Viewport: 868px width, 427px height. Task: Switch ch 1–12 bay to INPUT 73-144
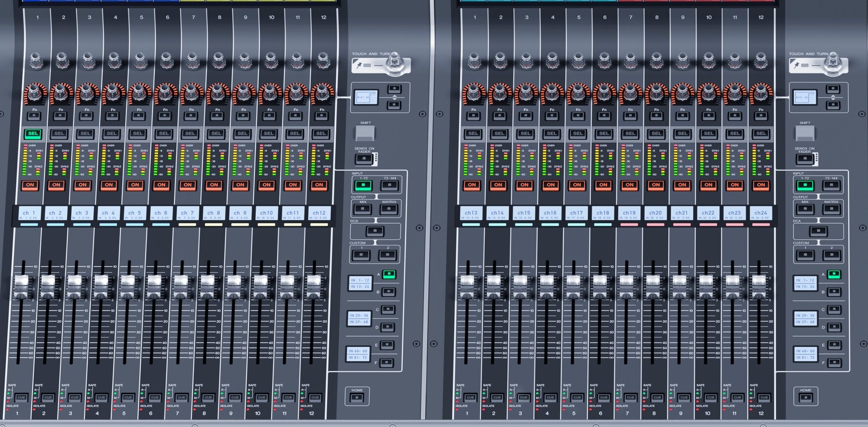(389, 186)
